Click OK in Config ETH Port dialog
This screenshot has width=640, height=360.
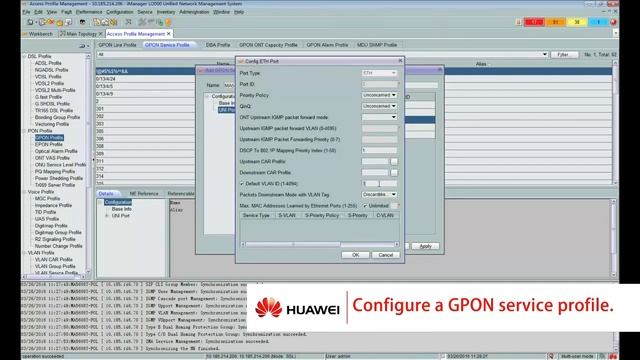point(356,255)
